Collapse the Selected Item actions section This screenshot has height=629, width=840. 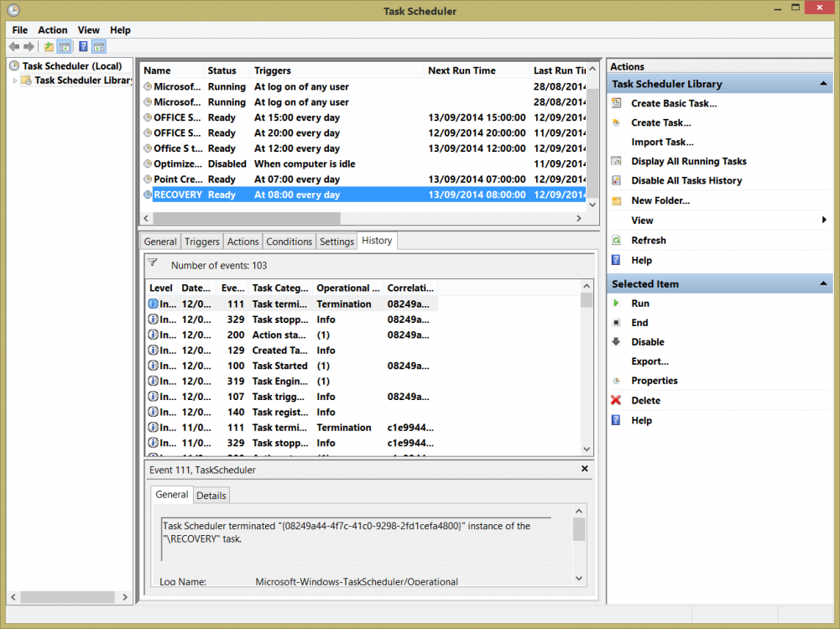[822, 284]
